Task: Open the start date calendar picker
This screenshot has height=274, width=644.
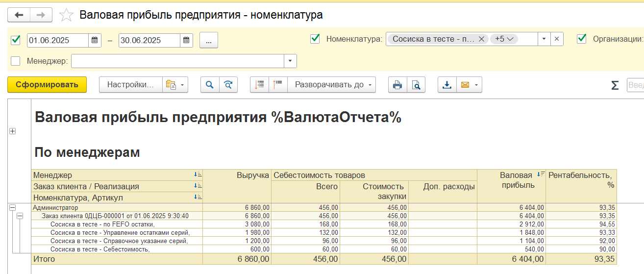Action: pyautogui.click(x=95, y=40)
